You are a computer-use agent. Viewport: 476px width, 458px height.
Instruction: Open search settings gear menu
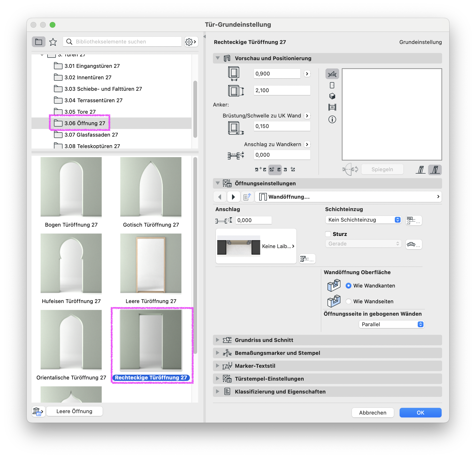pos(191,42)
